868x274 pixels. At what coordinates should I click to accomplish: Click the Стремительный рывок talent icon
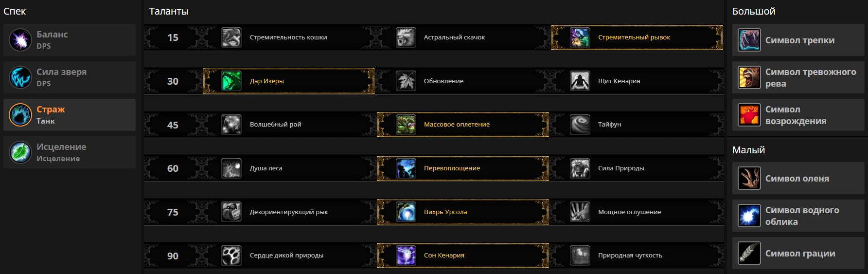point(580,37)
